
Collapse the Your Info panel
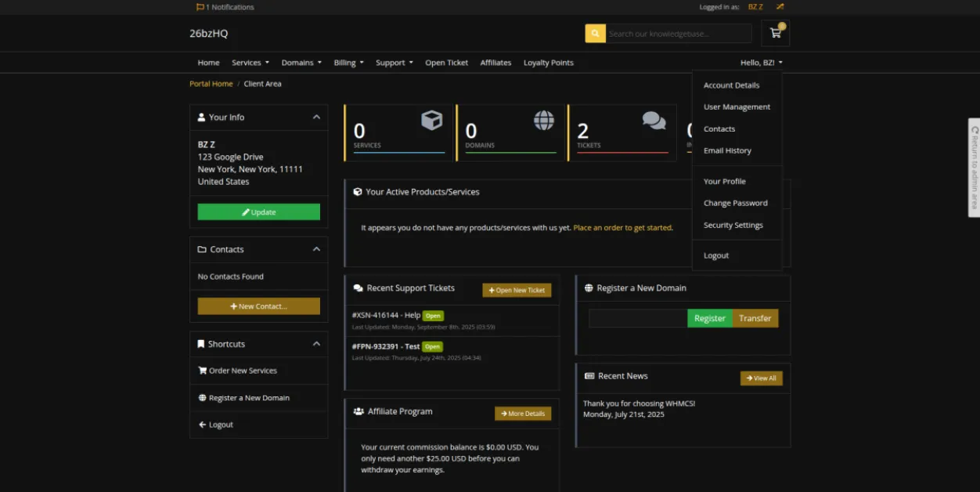[x=316, y=118]
